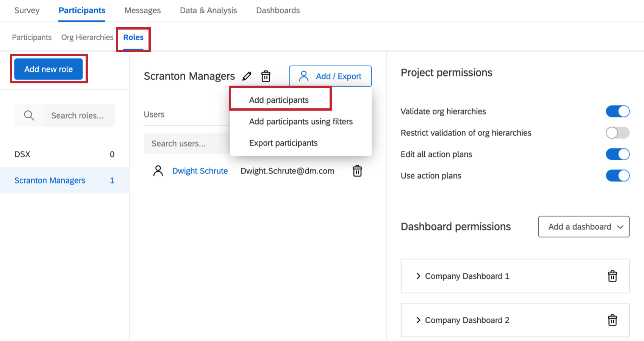This screenshot has height=341, width=644.
Task: Delete Dwight Schrute using the trash icon
Action: [x=357, y=171]
